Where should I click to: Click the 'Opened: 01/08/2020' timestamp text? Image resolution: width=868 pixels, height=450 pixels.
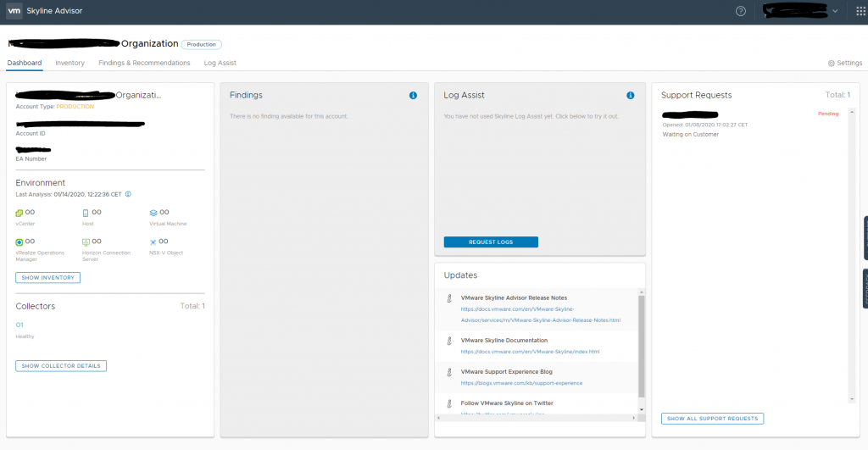705,125
